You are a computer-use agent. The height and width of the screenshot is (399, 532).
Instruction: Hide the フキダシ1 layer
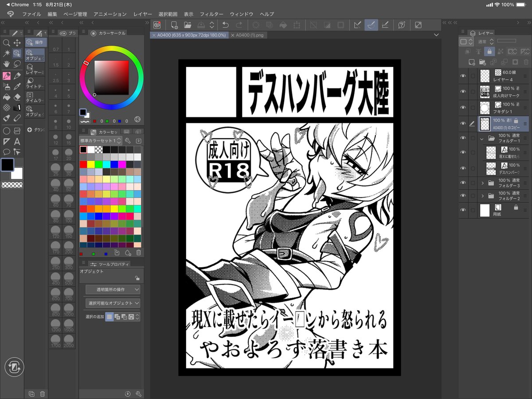pos(463,107)
